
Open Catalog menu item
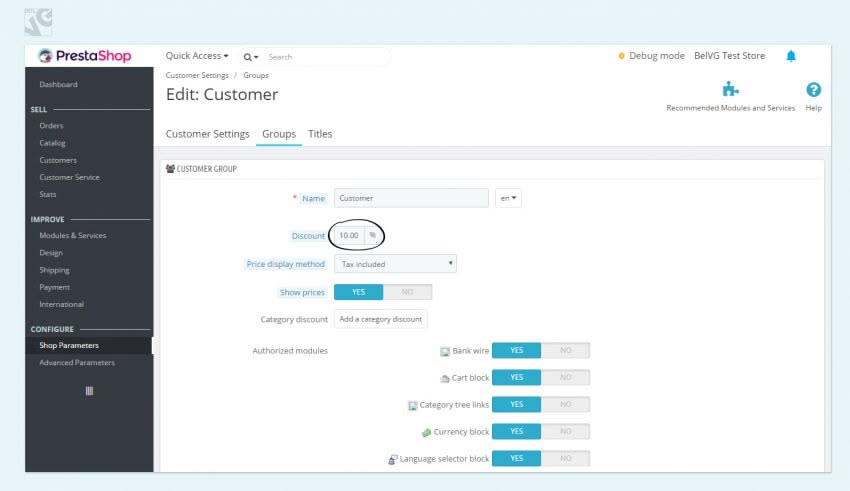point(52,143)
